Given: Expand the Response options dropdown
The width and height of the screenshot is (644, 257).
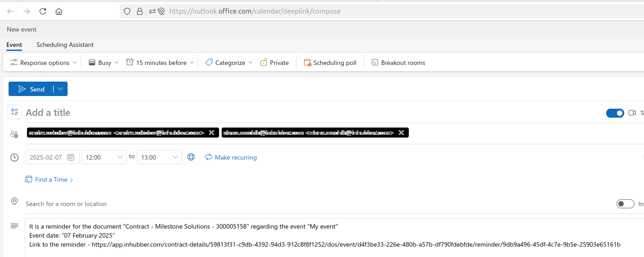Looking at the screenshot, I should tap(44, 63).
